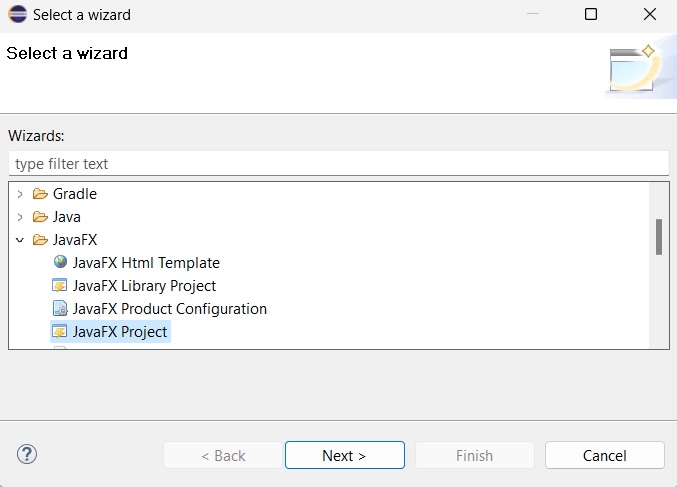This screenshot has width=677, height=487.
Task: Select JavaFX Html Template entry
Action: (146, 263)
